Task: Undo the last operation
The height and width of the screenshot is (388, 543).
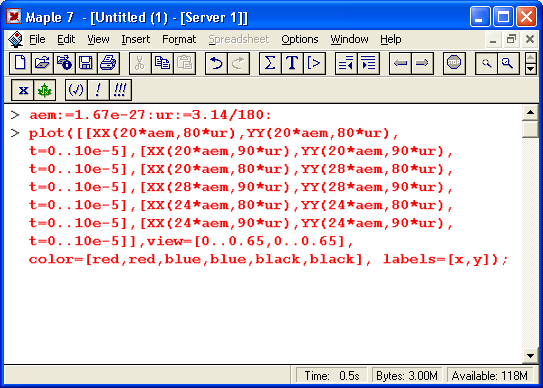Action: point(216,63)
